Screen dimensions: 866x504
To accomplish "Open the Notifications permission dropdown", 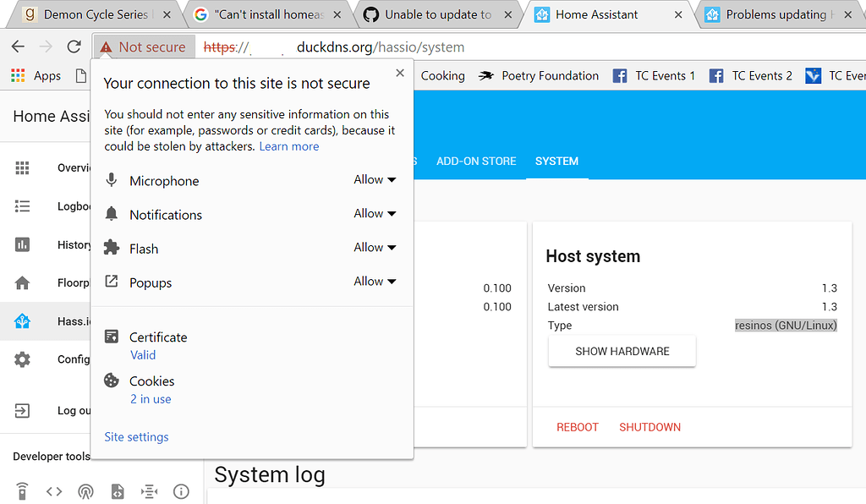I will tap(375, 214).
